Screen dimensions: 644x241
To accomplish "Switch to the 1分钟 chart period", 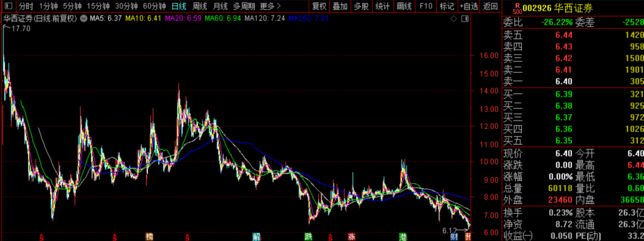I will (x=48, y=6).
